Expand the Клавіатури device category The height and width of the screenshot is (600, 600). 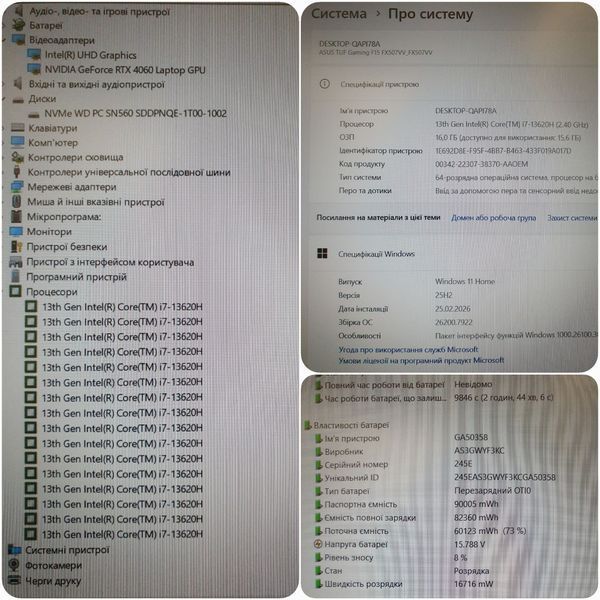coord(4,128)
